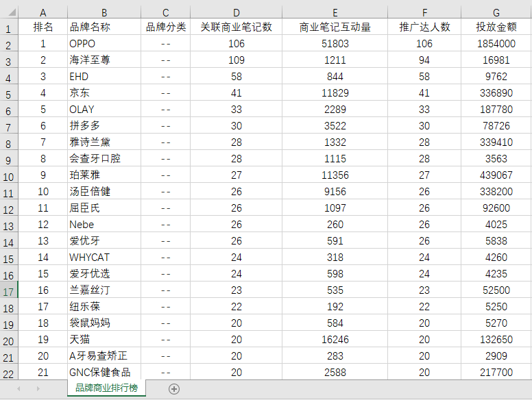Select column D header
This screenshot has height=400, width=532.
[236, 12]
